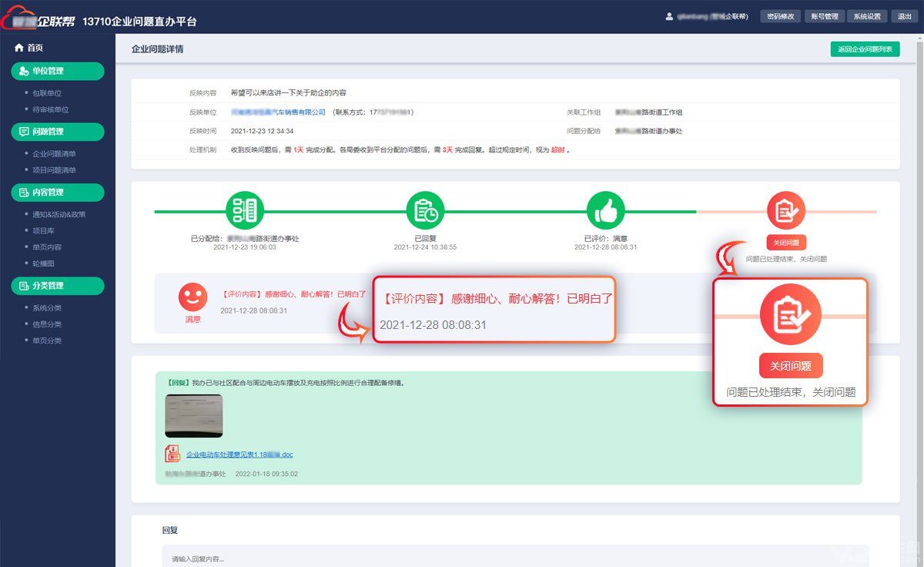Collapse the 问题管理 sidebar section

[58, 132]
